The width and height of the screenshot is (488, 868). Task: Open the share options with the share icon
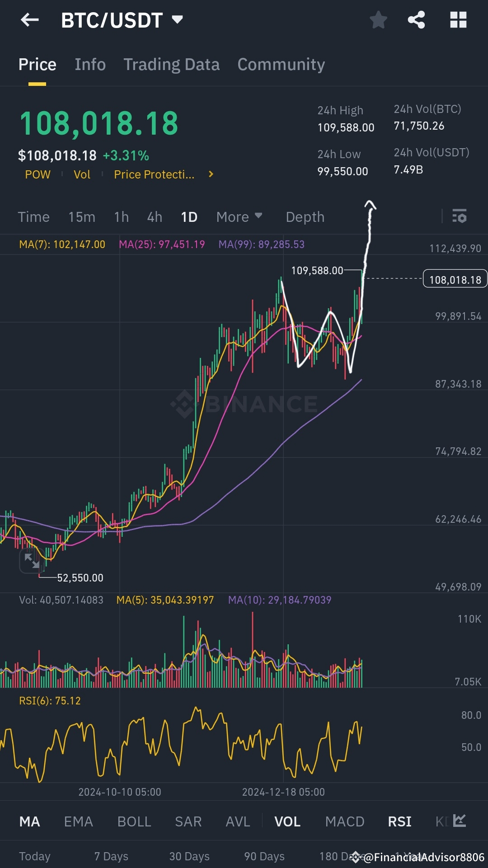(416, 20)
